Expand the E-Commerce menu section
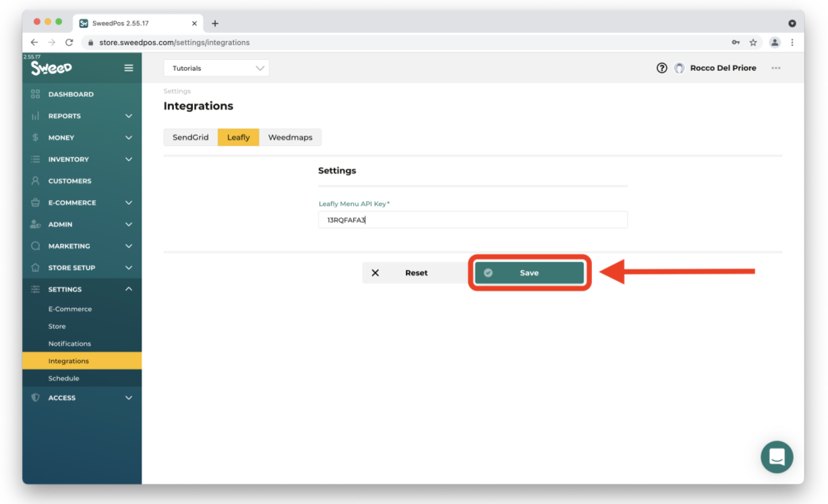The height and width of the screenshot is (504, 828). [129, 203]
